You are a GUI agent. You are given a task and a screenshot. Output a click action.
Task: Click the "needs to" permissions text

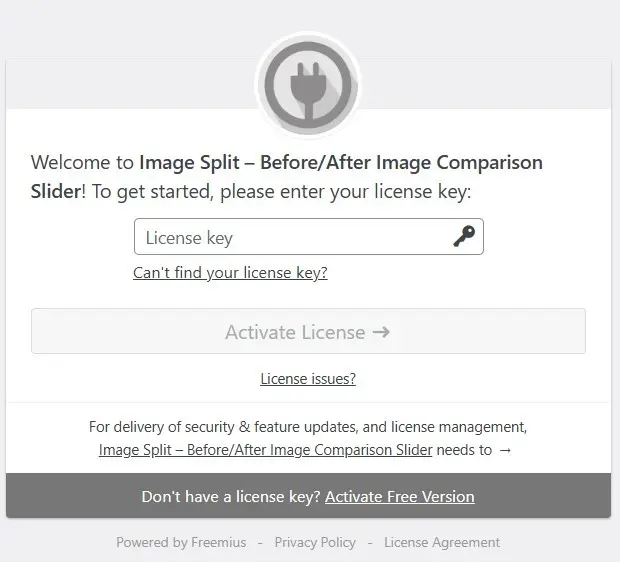click(x=465, y=450)
